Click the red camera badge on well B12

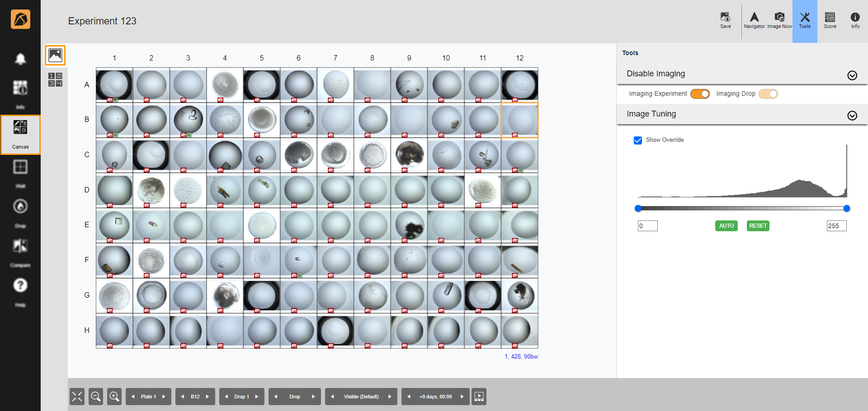(515, 135)
